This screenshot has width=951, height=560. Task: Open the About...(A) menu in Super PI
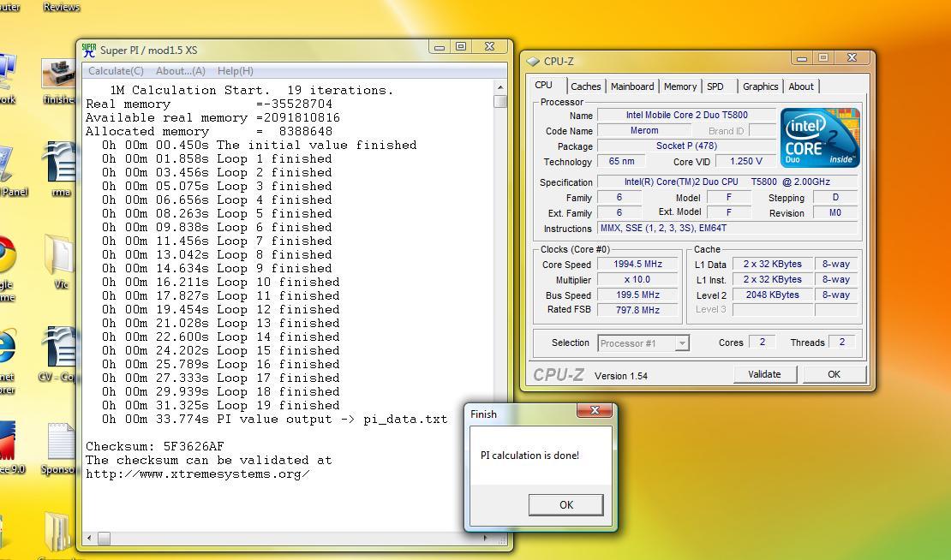(180, 71)
